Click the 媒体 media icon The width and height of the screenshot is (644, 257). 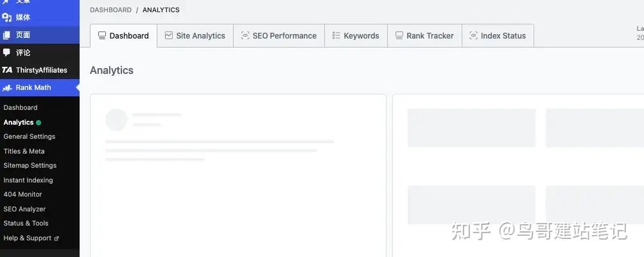coord(7,17)
